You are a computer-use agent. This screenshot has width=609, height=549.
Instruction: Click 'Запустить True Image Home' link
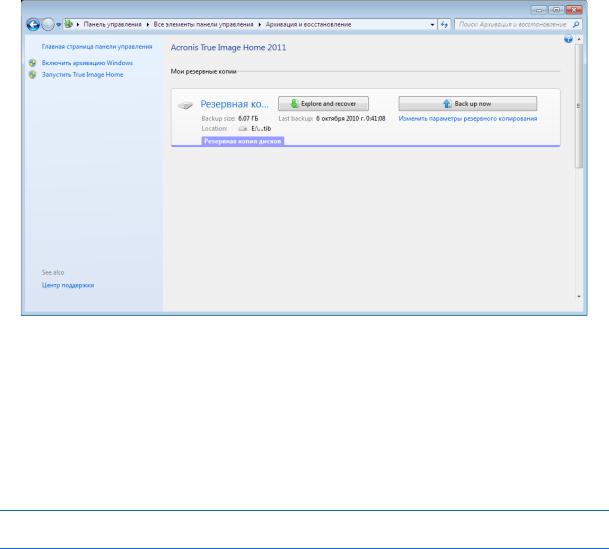coord(82,75)
